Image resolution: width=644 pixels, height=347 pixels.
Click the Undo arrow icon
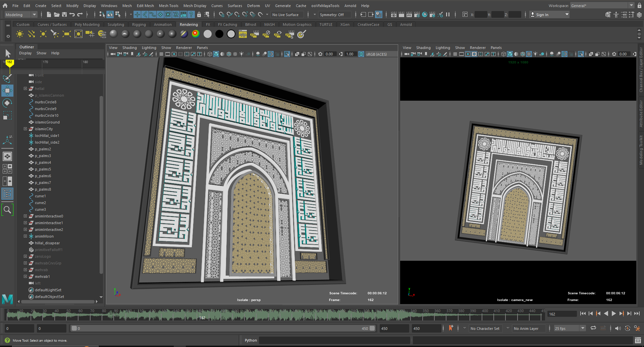(72, 14)
